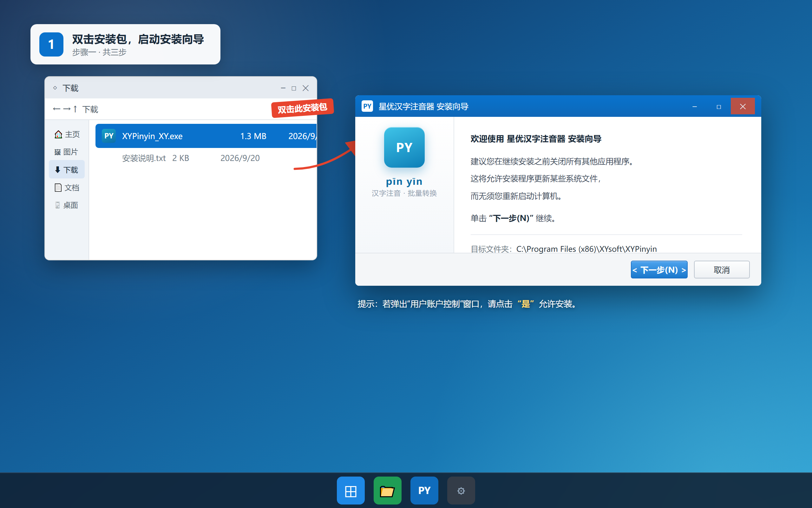812x508 pixels.
Task: Click the 2 KB size value
Action: 180,158
